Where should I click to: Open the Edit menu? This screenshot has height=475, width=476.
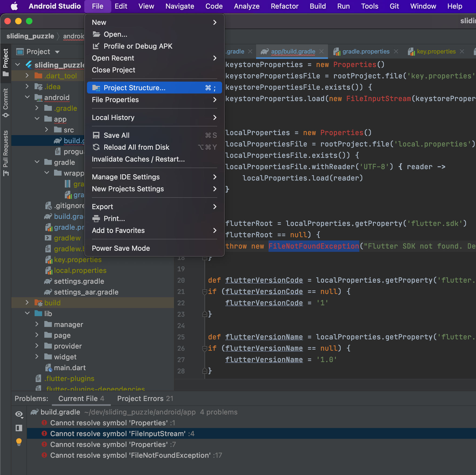(x=121, y=6)
